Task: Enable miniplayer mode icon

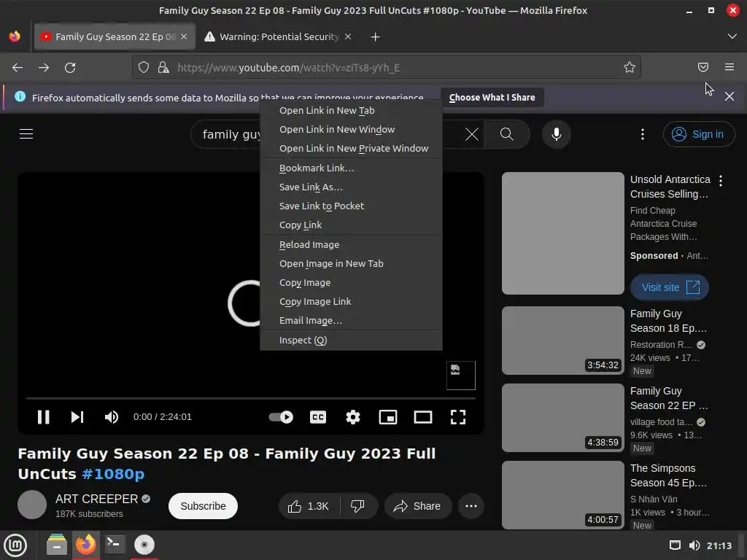Action: point(388,417)
